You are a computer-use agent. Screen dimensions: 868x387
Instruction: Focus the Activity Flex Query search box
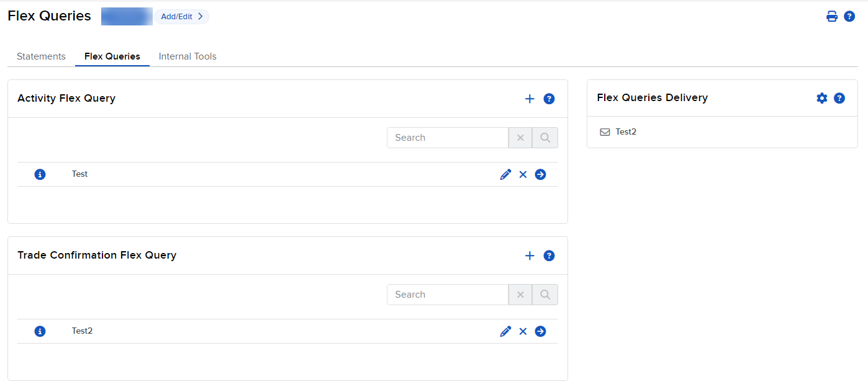coord(448,138)
